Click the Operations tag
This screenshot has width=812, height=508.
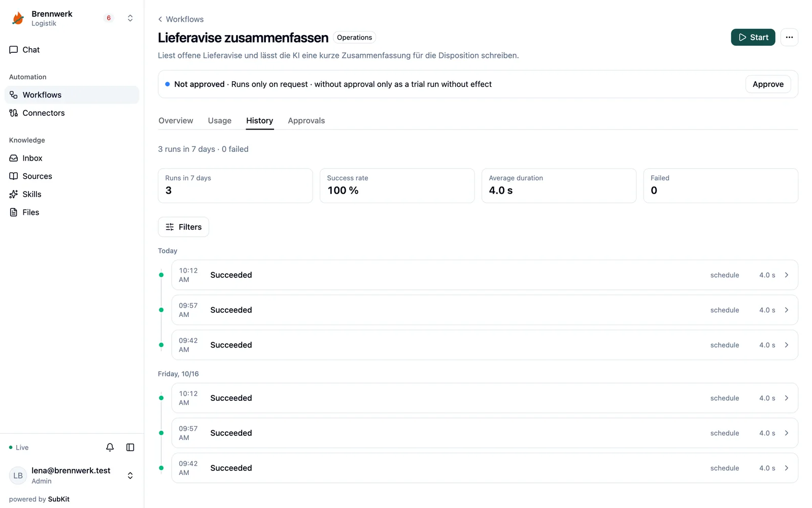click(354, 38)
